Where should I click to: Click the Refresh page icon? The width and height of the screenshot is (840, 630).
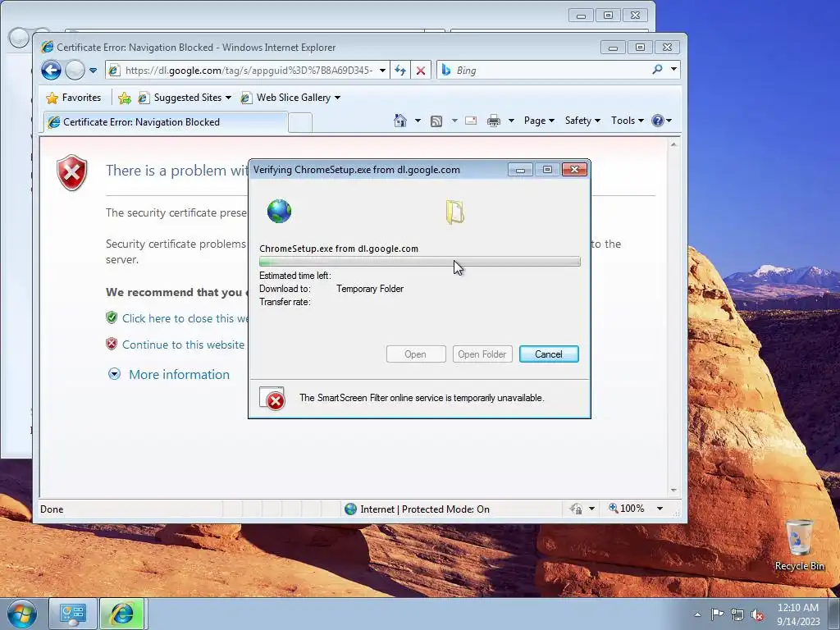coord(400,71)
